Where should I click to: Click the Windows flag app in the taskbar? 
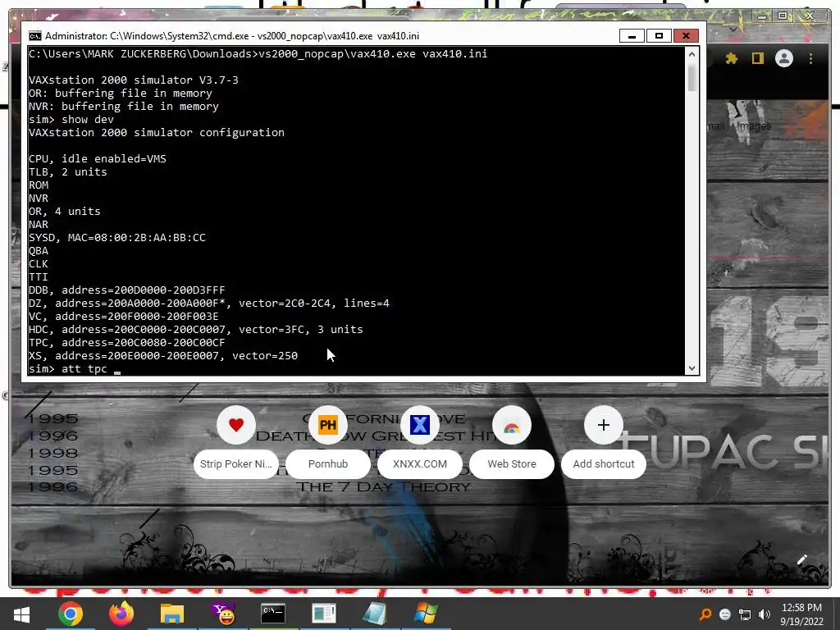coord(426,614)
